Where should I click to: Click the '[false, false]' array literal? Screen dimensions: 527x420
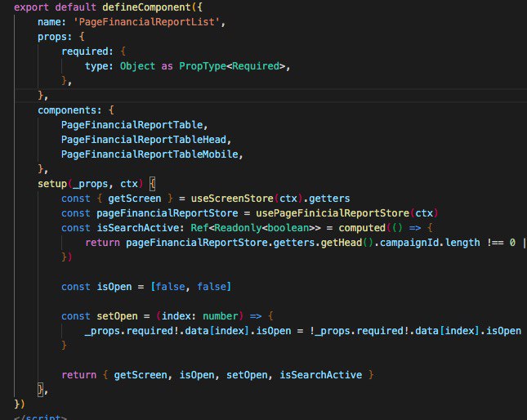(x=190, y=287)
